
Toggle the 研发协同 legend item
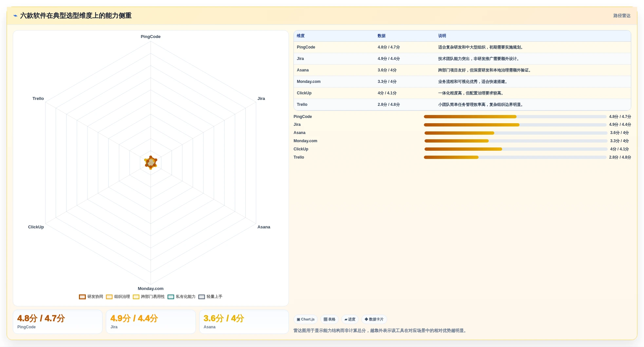[x=91, y=297]
